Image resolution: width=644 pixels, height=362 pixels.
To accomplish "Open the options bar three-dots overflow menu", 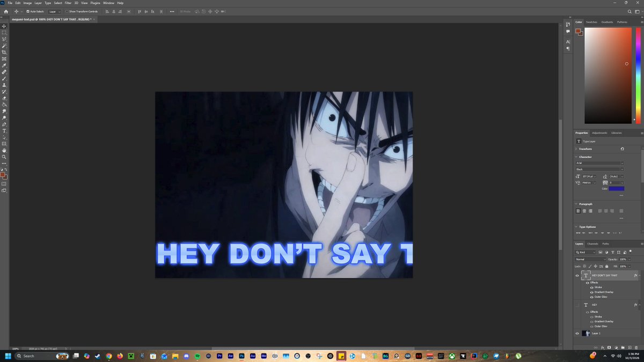I will tap(172, 11).
